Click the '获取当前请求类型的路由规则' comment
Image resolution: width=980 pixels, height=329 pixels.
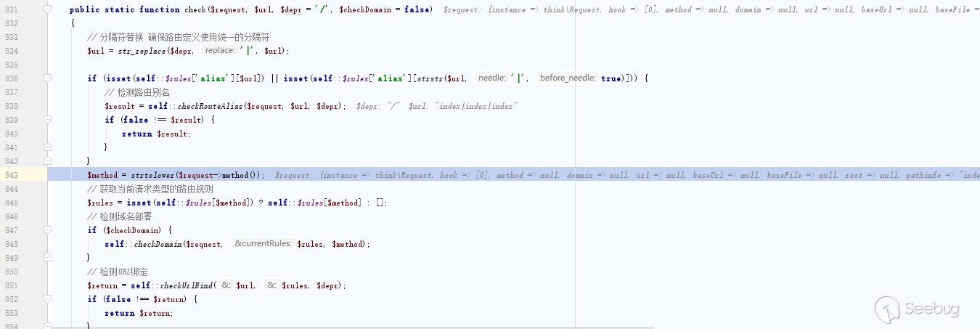pos(150,189)
